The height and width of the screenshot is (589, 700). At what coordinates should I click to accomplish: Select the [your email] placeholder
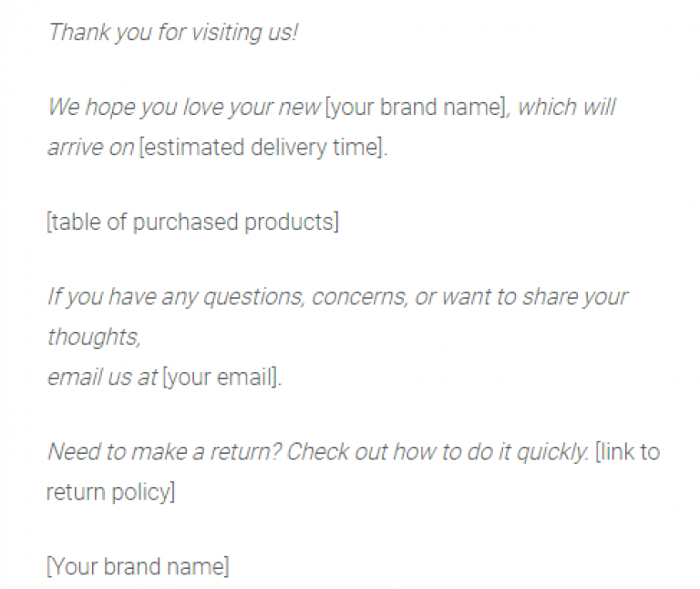click(221, 377)
